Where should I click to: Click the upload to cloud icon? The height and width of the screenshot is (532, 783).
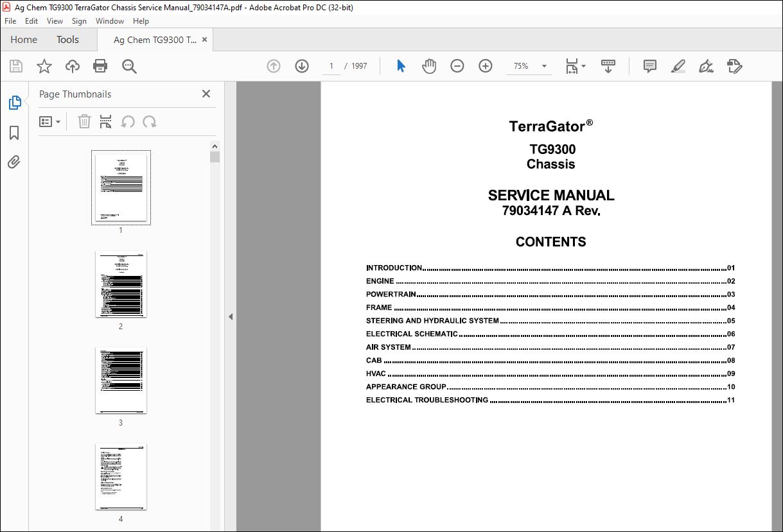point(73,66)
